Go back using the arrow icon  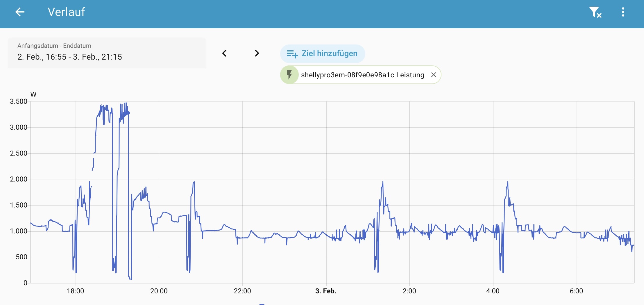click(20, 12)
